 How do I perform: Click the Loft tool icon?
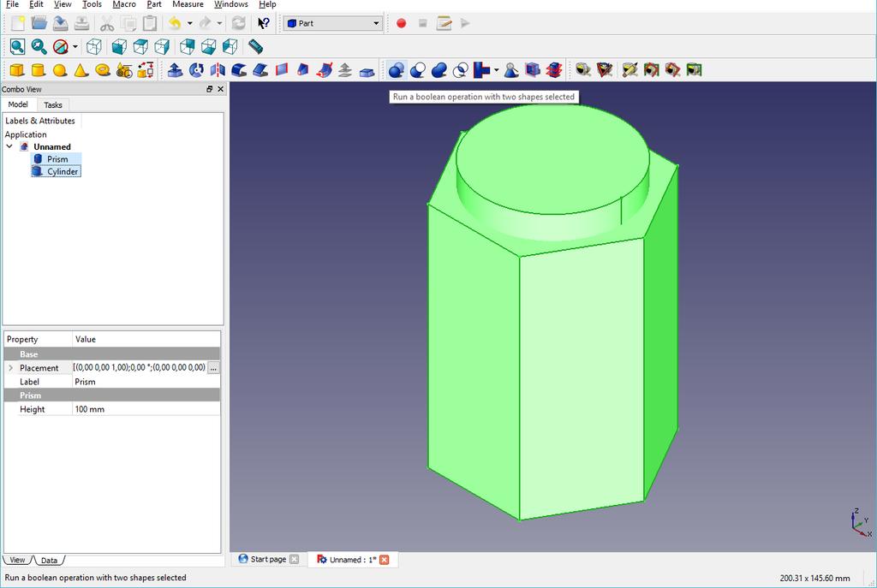302,70
